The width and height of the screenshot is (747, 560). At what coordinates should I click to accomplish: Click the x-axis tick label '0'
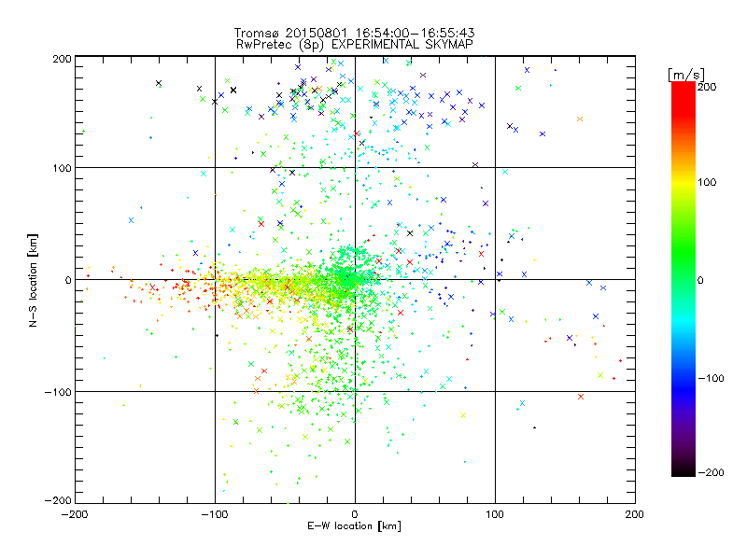(x=355, y=514)
